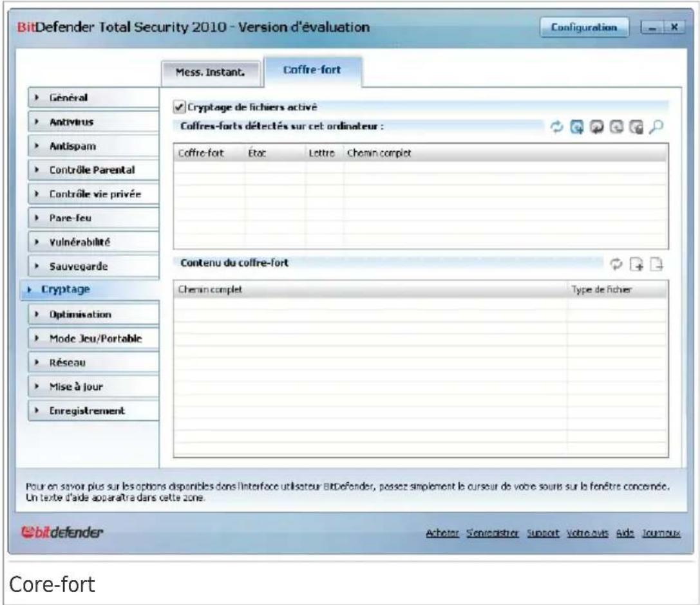This screenshot has height=605, width=700.
Task: Click the vault icon with padlock overlay
Action: click(636, 127)
